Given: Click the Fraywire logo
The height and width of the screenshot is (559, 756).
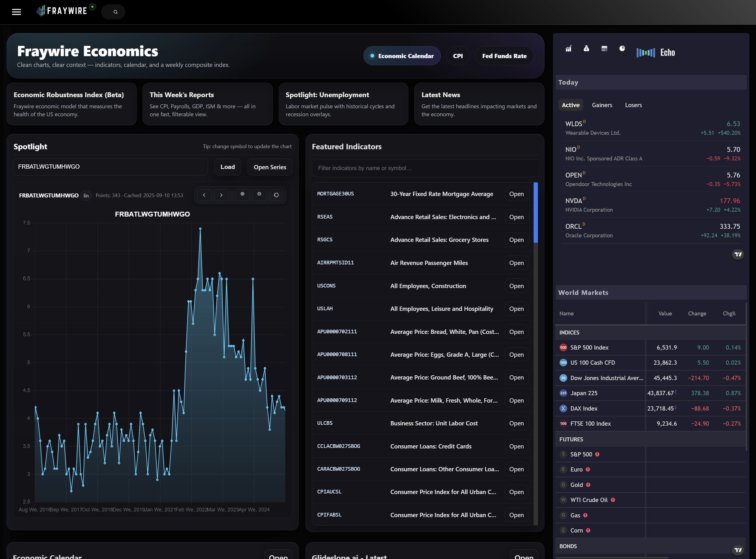Looking at the screenshot, I should [62, 11].
